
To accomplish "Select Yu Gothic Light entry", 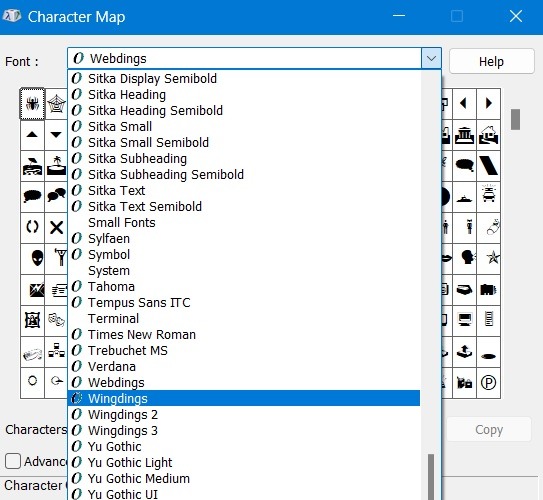I will 244,463.
